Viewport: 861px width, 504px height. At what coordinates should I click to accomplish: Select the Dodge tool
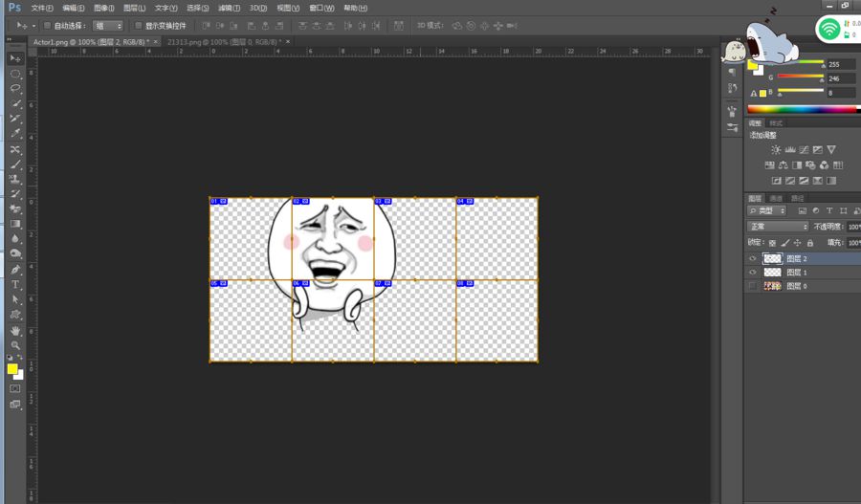(x=14, y=253)
